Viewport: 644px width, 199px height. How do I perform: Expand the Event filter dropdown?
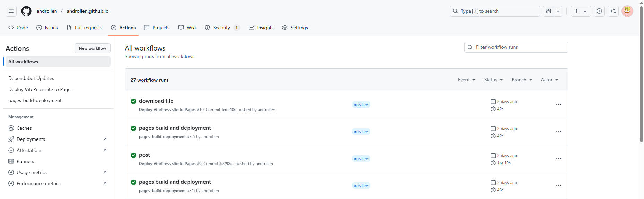pos(466,80)
